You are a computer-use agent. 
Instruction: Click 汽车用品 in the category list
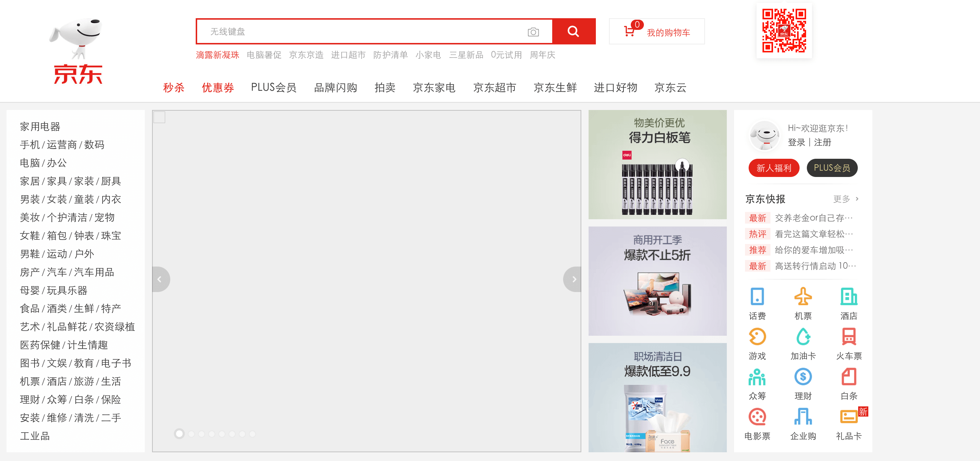[x=94, y=272]
